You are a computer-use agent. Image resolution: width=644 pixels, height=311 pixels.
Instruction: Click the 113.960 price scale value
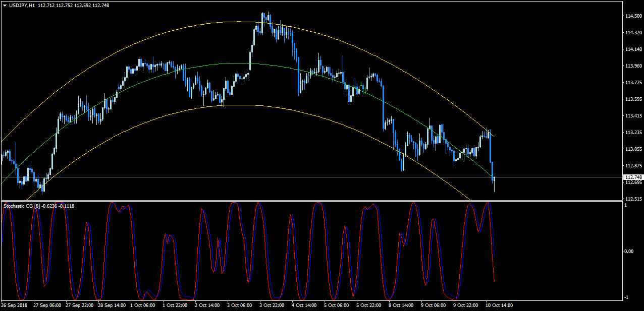[633, 66]
